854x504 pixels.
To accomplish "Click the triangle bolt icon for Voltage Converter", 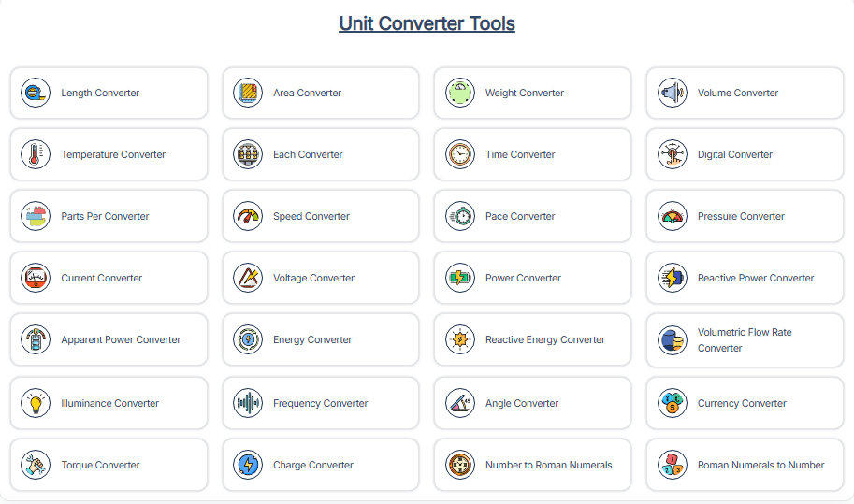I will pyautogui.click(x=248, y=278).
